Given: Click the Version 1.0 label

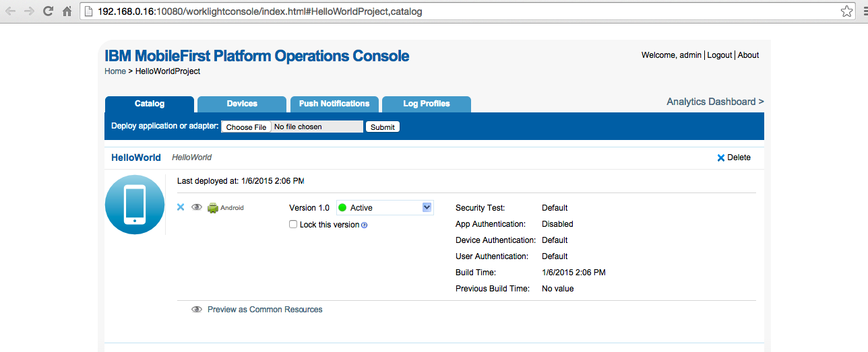Looking at the screenshot, I should [309, 208].
